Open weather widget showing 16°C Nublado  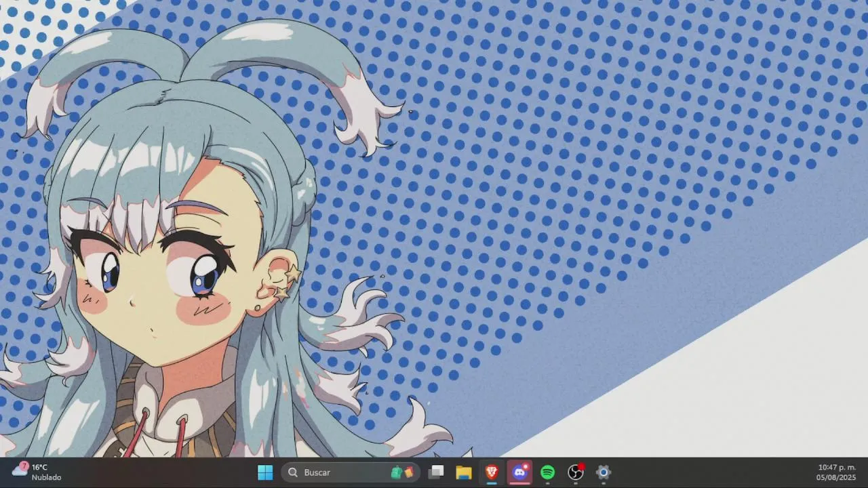click(x=37, y=472)
